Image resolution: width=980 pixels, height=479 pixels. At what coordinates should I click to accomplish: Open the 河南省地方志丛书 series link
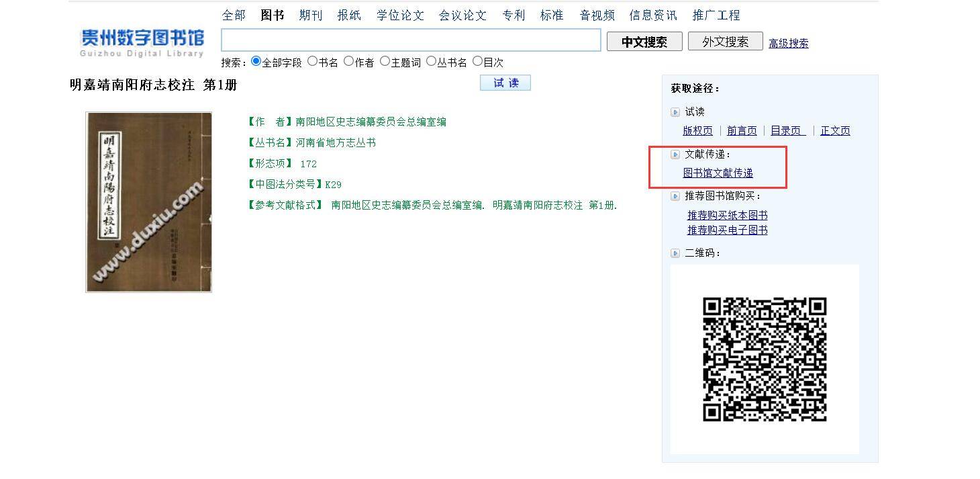click(x=334, y=142)
